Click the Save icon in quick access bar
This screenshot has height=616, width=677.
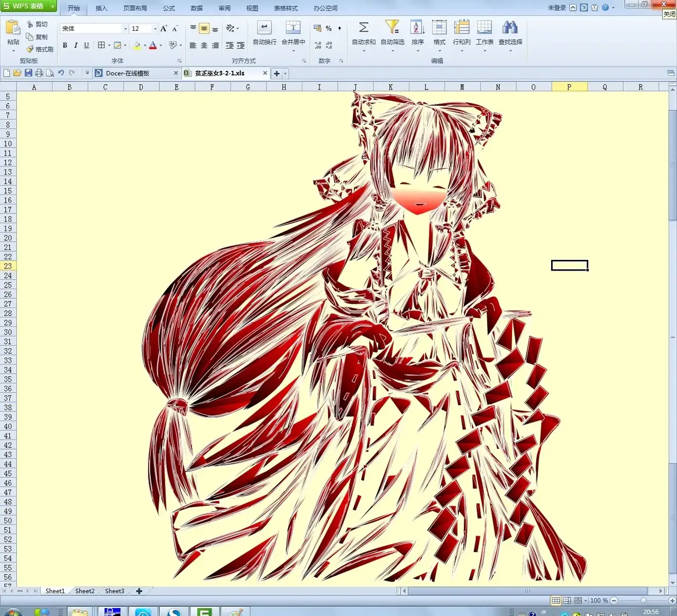pos(28,73)
